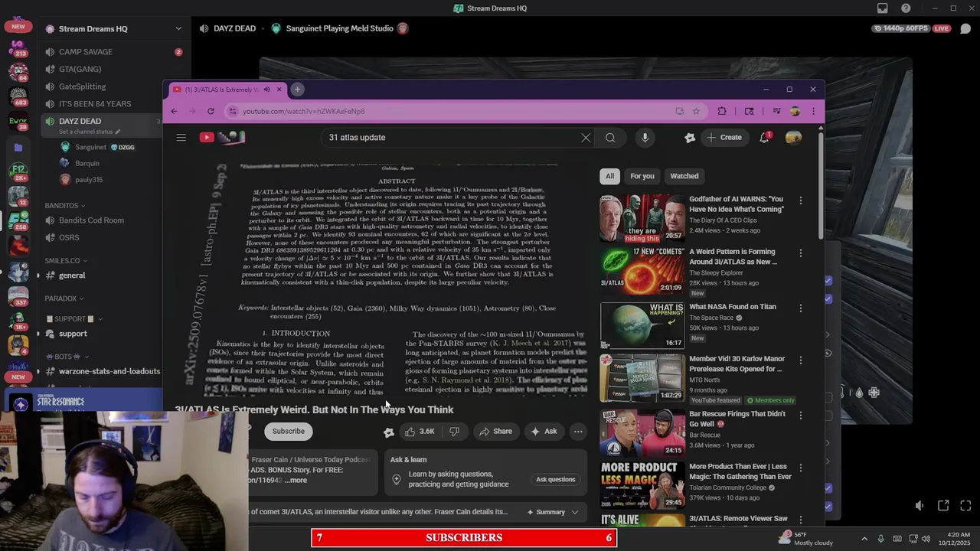
Task: Switch to the 3I/ATLAS Chrome tab
Action: pyautogui.click(x=227, y=90)
